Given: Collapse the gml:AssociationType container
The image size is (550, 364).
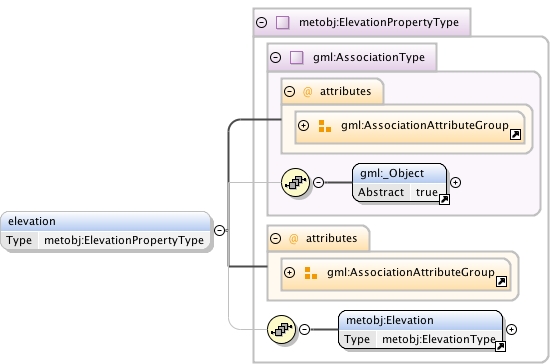Looking at the screenshot, I should click(275, 58).
